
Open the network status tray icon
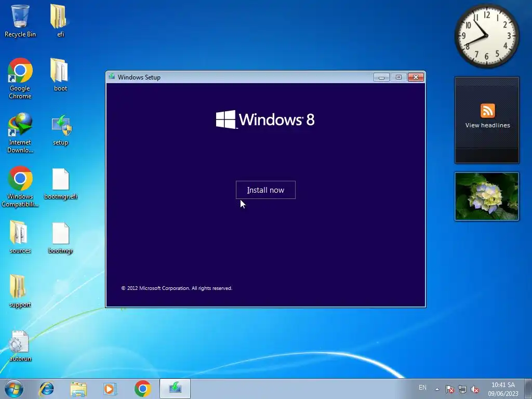click(462, 389)
